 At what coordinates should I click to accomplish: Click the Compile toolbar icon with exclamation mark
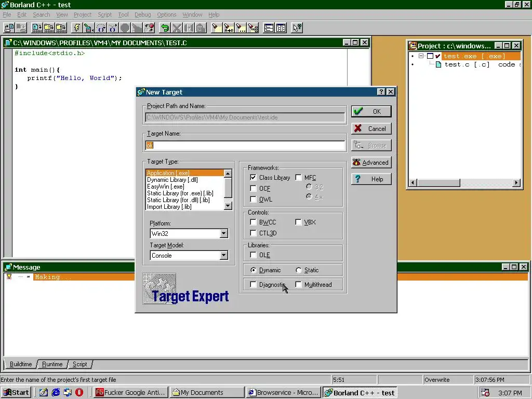(37, 28)
